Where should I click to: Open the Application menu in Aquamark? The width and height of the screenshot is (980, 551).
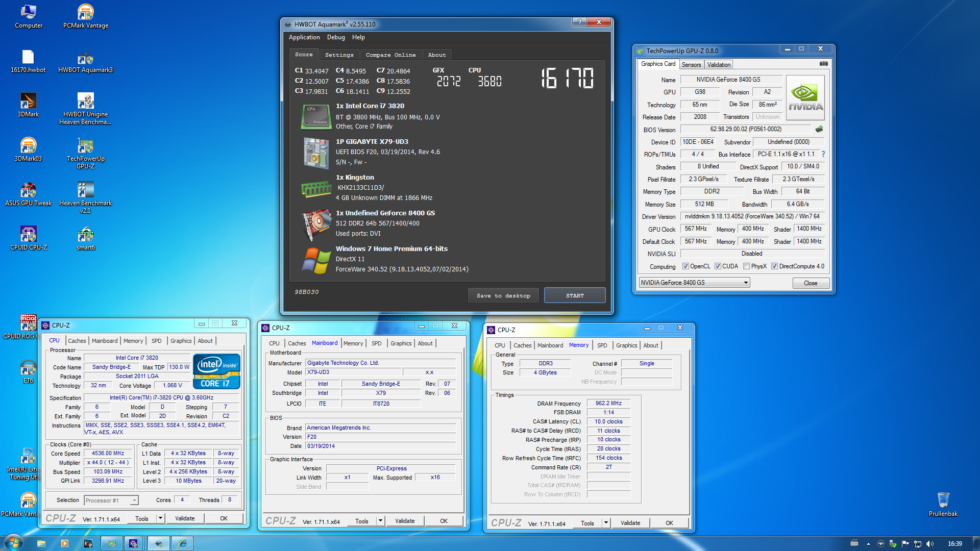304,37
